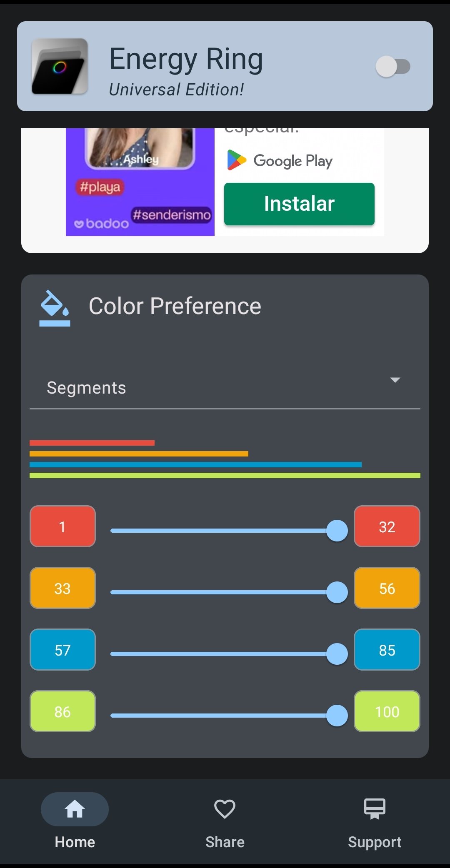Tap the Home house icon
450x868 pixels.
point(75,809)
